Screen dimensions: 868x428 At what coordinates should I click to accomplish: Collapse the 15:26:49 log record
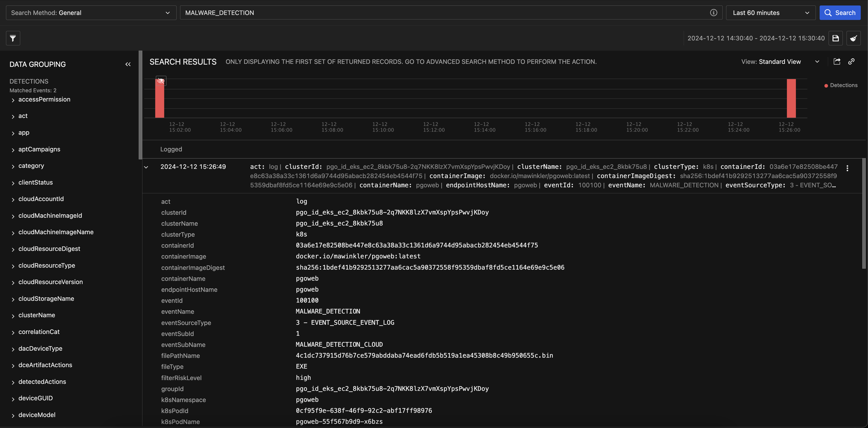(146, 167)
